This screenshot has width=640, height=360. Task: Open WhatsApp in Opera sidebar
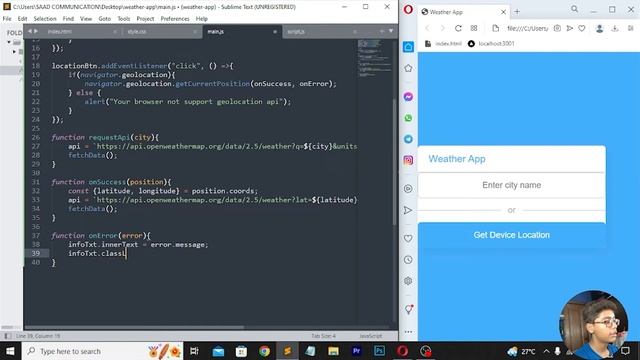pyautogui.click(x=408, y=118)
